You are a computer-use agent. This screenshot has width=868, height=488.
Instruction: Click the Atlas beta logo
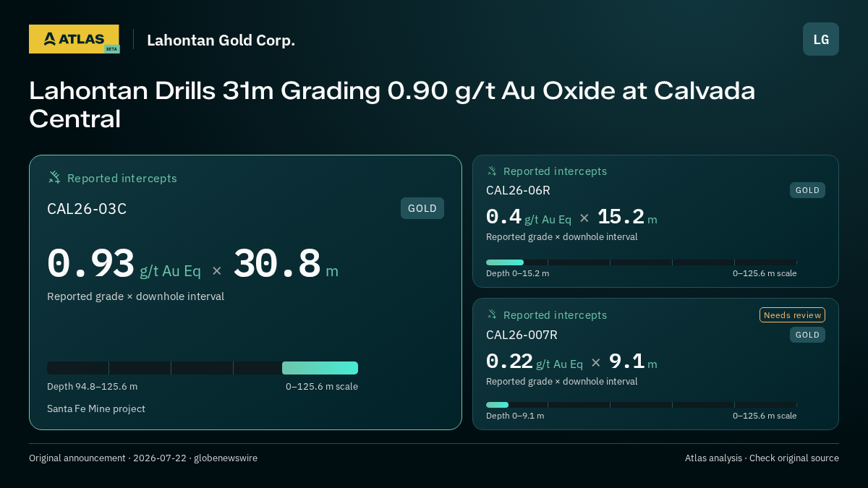click(74, 39)
